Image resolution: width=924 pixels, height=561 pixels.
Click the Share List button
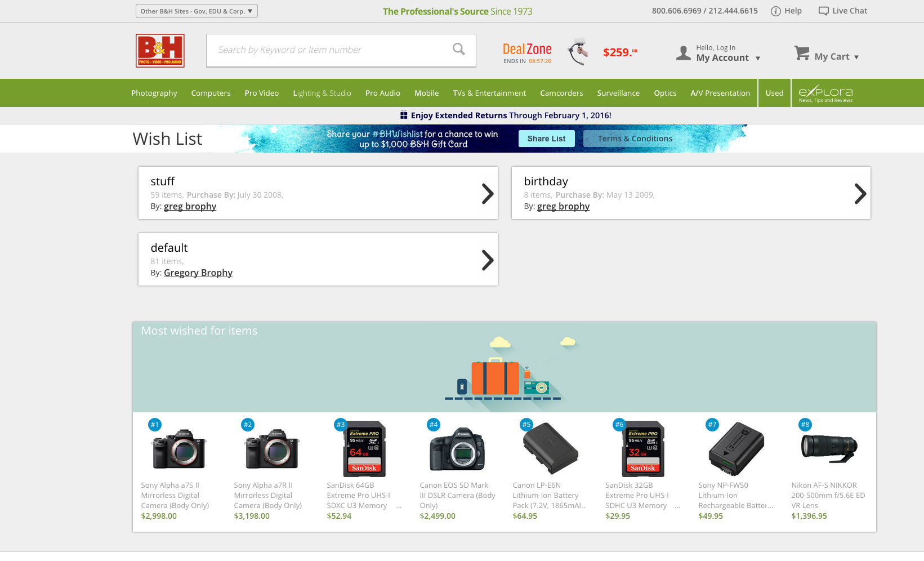(547, 139)
